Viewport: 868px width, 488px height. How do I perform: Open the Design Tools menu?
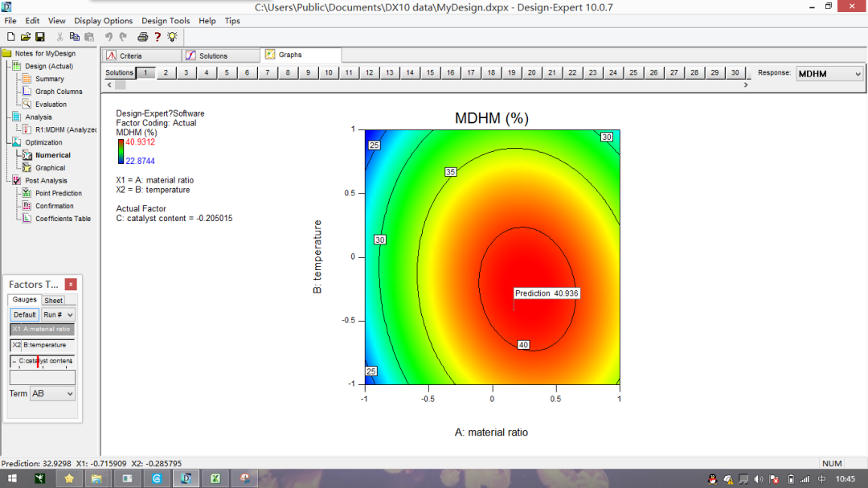pyautogui.click(x=166, y=21)
